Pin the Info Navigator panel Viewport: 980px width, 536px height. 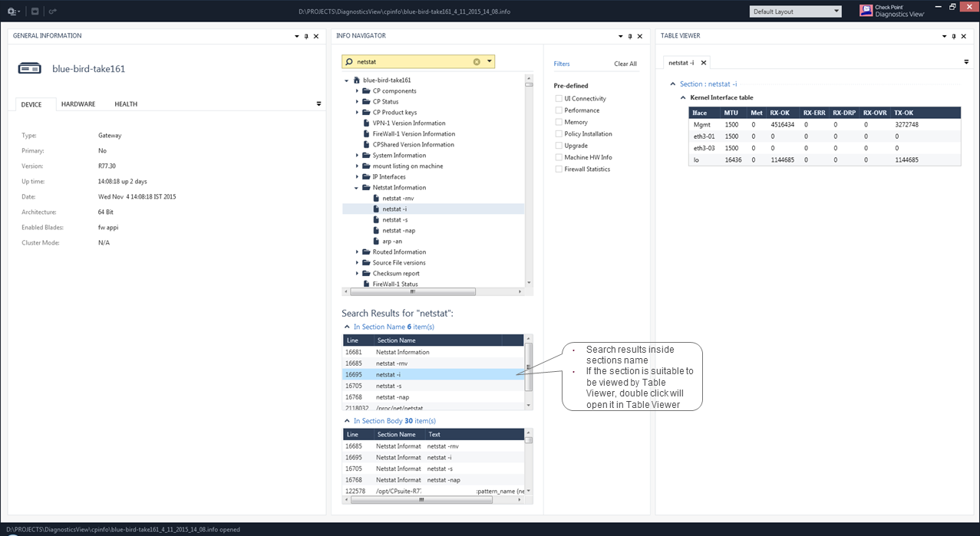pyautogui.click(x=630, y=36)
